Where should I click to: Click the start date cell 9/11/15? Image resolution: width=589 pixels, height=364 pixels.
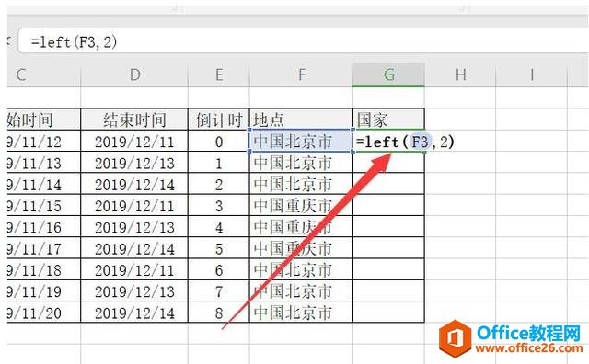click(43, 205)
